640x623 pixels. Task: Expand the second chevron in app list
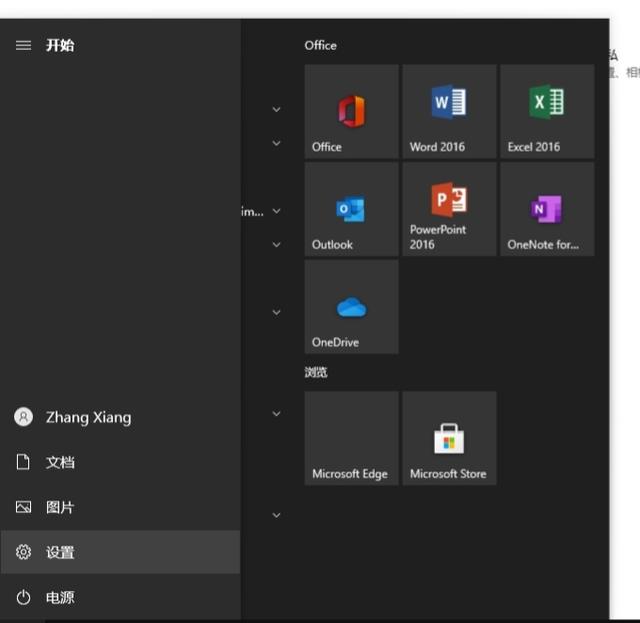(276, 143)
